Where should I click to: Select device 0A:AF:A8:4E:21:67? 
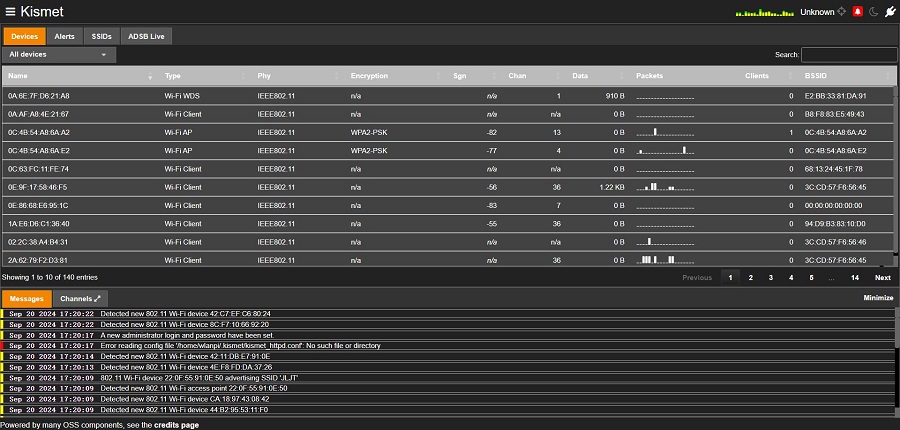pyautogui.click(x=448, y=114)
